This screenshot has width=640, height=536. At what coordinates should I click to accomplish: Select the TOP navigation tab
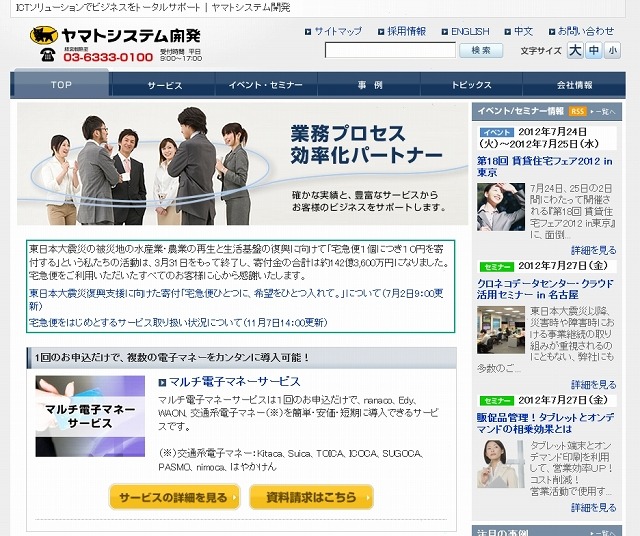(61, 83)
